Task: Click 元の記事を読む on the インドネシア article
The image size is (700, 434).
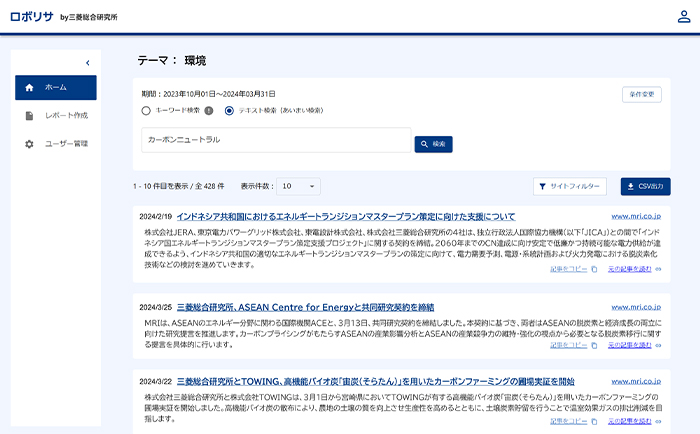Action: tap(629, 269)
